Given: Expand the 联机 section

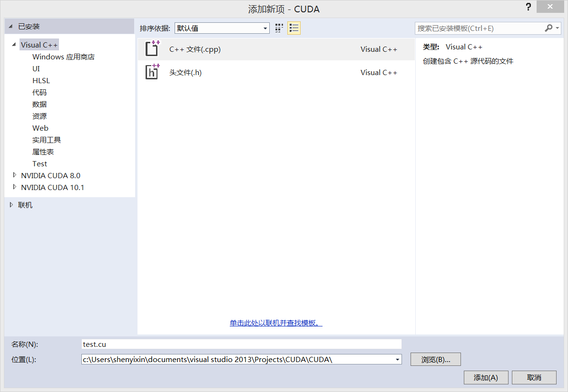Looking at the screenshot, I should coord(11,204).
